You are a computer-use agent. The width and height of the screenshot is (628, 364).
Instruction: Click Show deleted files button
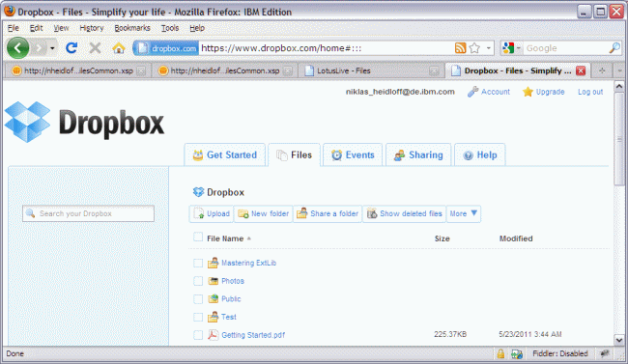click(404, 213)
